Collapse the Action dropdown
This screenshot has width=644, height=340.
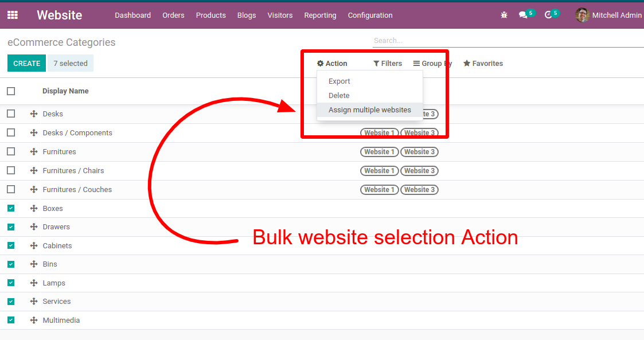pyautogui.click(x=332, y=64)
